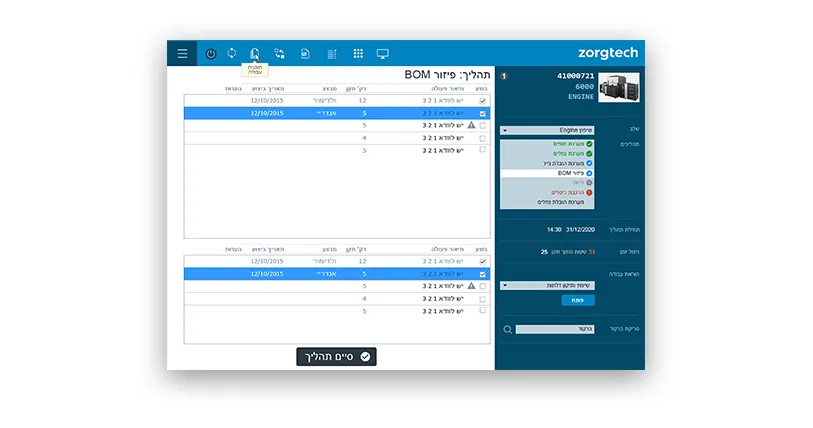Click the power icon in toolbar

tap(211, 53)
